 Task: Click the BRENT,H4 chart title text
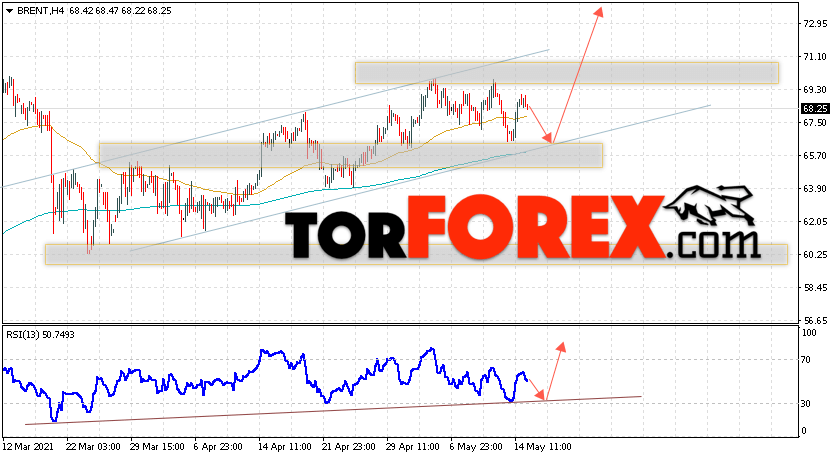pyautogui.click(x=39, y=11)
